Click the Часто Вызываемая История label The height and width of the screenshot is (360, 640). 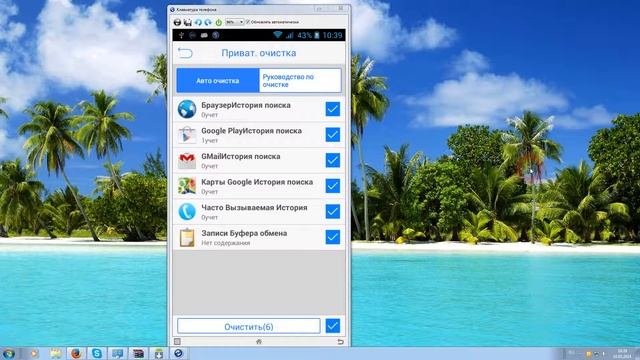[254, 208]
